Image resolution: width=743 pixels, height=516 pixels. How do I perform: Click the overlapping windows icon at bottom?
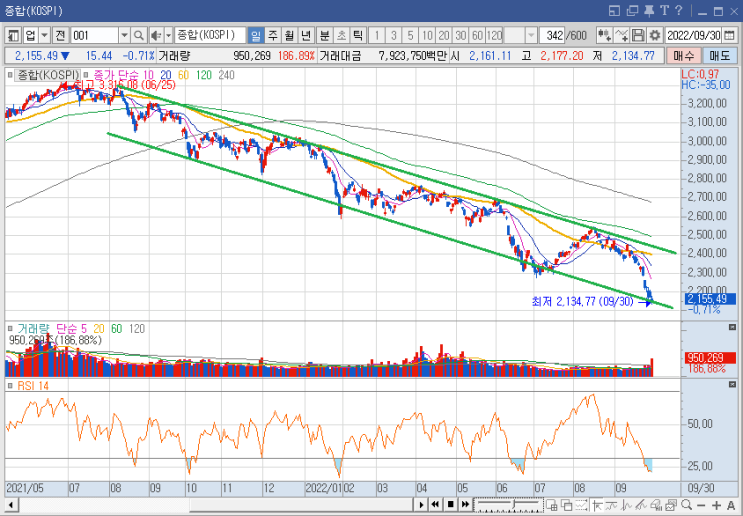566,504
